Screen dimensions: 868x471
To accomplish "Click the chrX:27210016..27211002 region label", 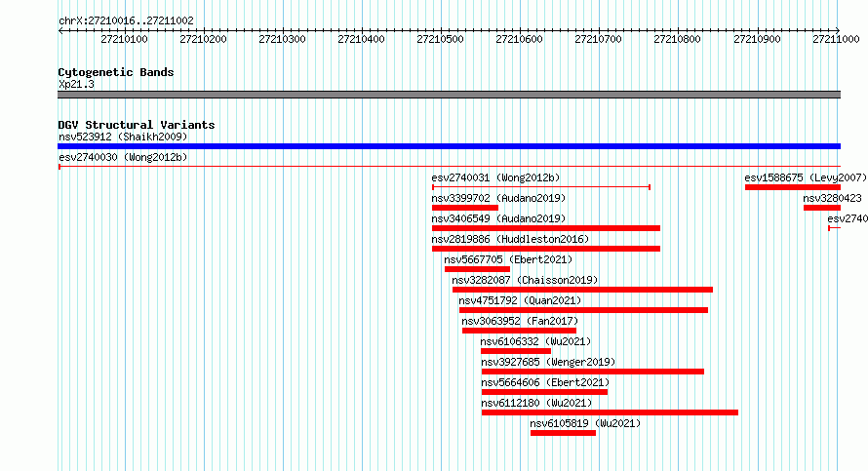I will coord(126,20).
